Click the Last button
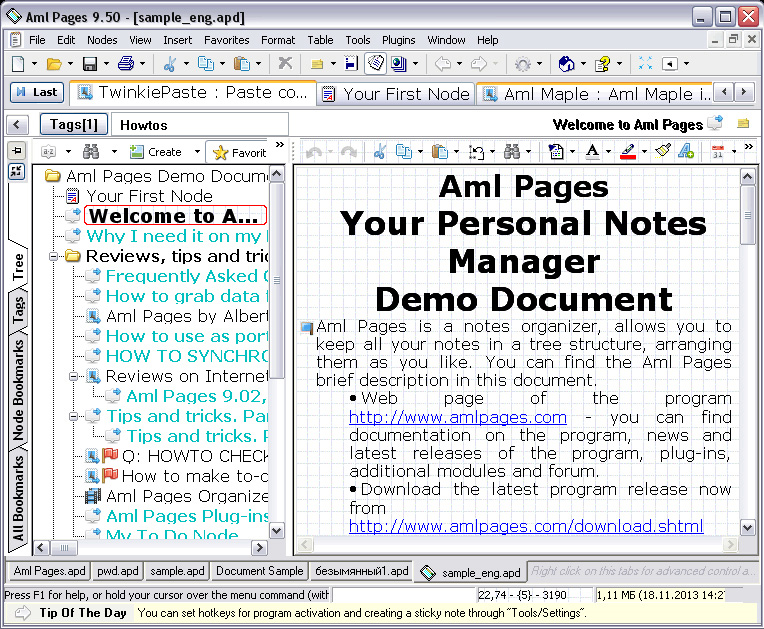The width and height of the screenshot is (764, 629). [37, 92]
